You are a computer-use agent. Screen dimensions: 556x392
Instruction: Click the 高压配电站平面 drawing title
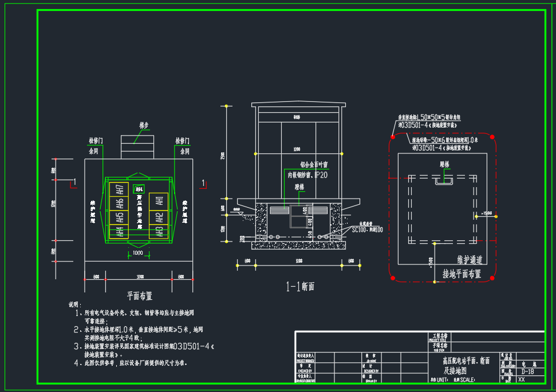(x=466, y=361)
